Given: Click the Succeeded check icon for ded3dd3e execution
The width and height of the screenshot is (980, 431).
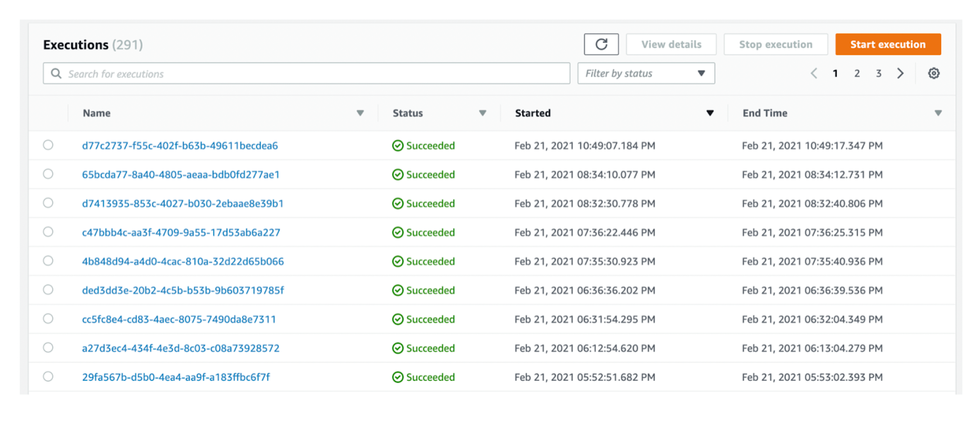Looking at the screenshot, I should click(x=398, y=290).
